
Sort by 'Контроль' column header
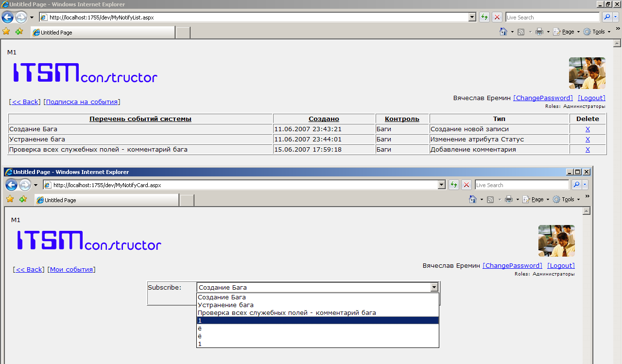pos(402,119)
